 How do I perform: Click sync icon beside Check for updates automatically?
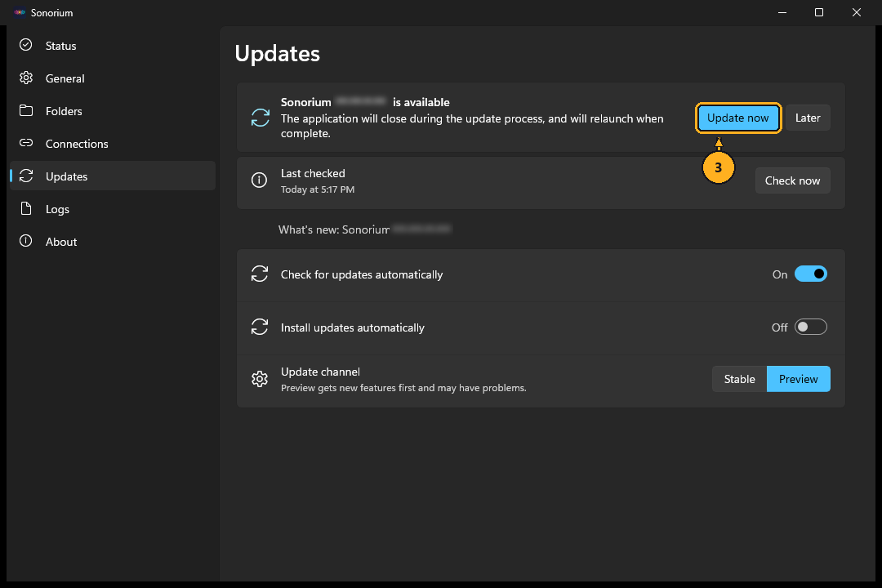pyautogui.click(x=260, y=274)
